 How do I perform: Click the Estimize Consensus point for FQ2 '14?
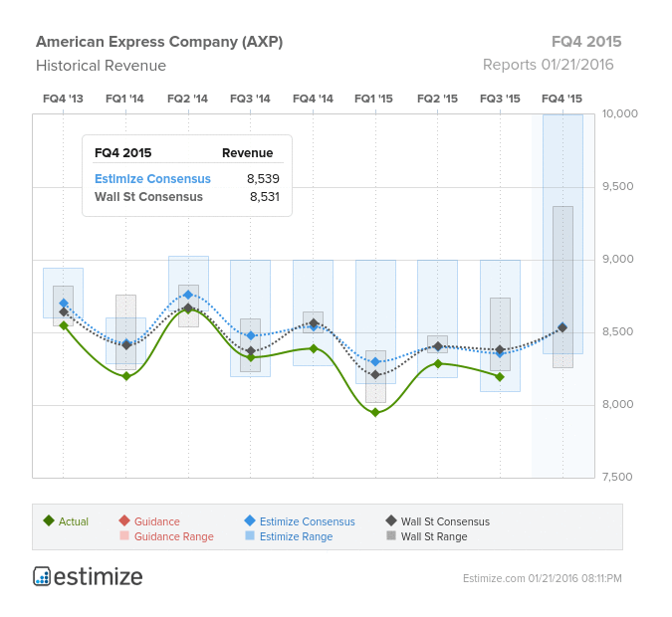click(x=188, y=295)
